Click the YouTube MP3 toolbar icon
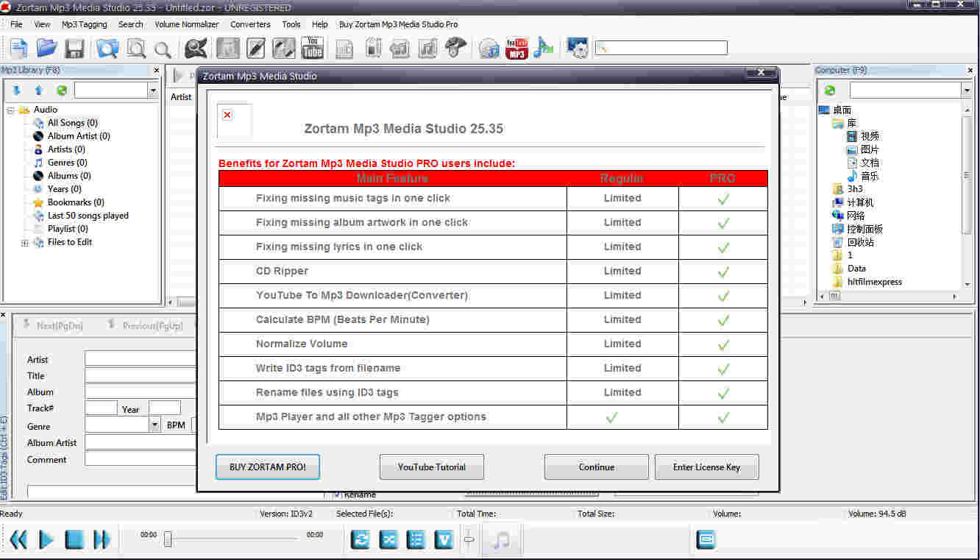Screen dimensions: 980x560 (517, 49)
